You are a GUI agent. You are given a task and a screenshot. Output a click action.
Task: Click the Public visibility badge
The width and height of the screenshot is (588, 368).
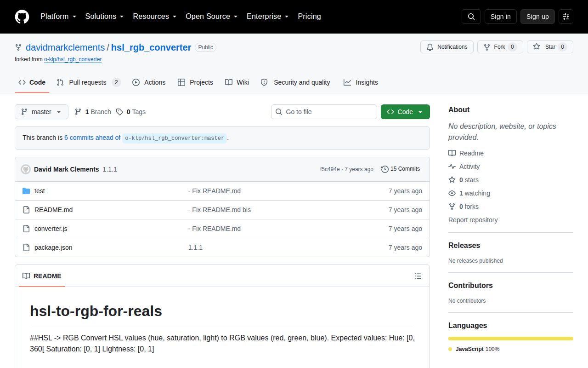(x=205, y=47)
